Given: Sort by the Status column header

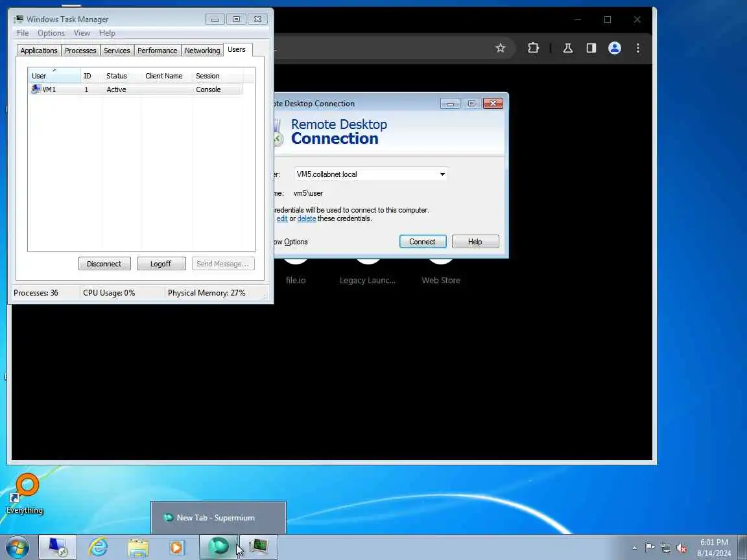Looking at the screenshot, I should point(121,76).
